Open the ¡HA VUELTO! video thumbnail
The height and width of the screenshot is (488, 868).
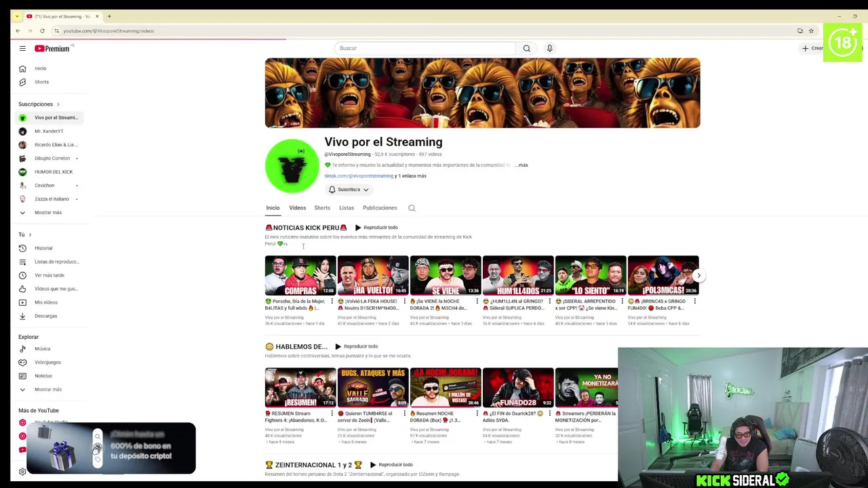click(x=373, y=275)
